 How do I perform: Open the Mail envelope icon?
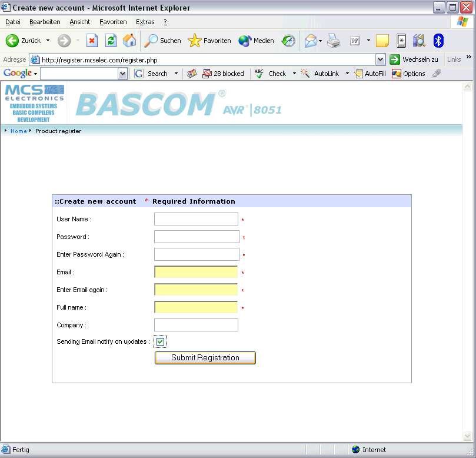click(310, 41)
